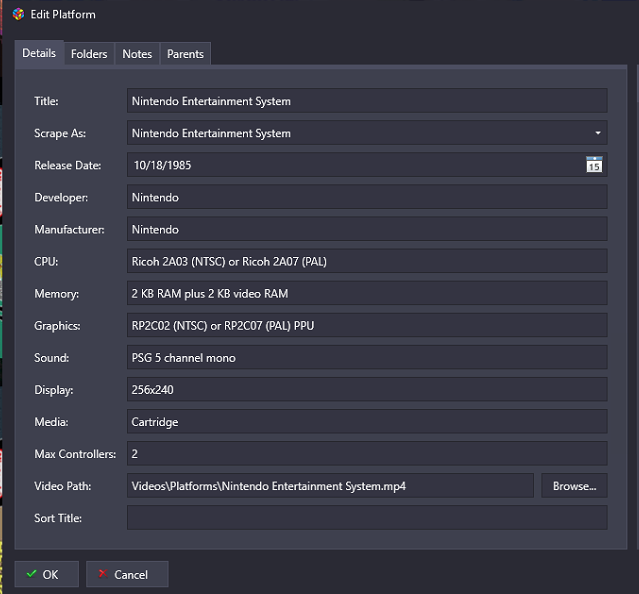The height and width of the screenshot is (594, 639).
Task: Select the Details tab
Action: (x=39, y=53)
